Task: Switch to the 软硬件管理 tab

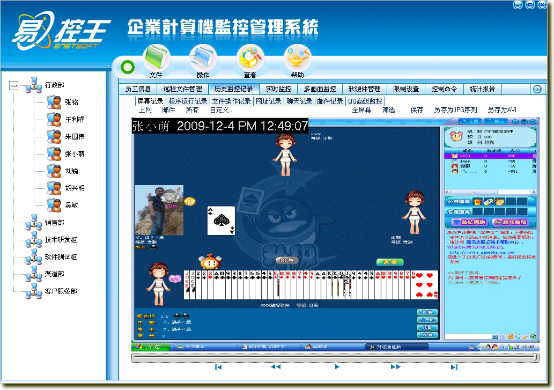Action: (x=364, y=89)
